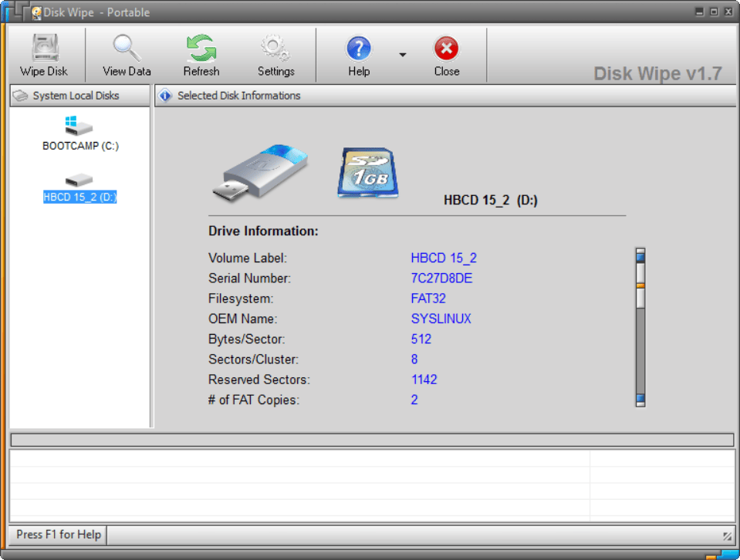
Task: Click the System Local Disks icon
Action: point(20,96)
